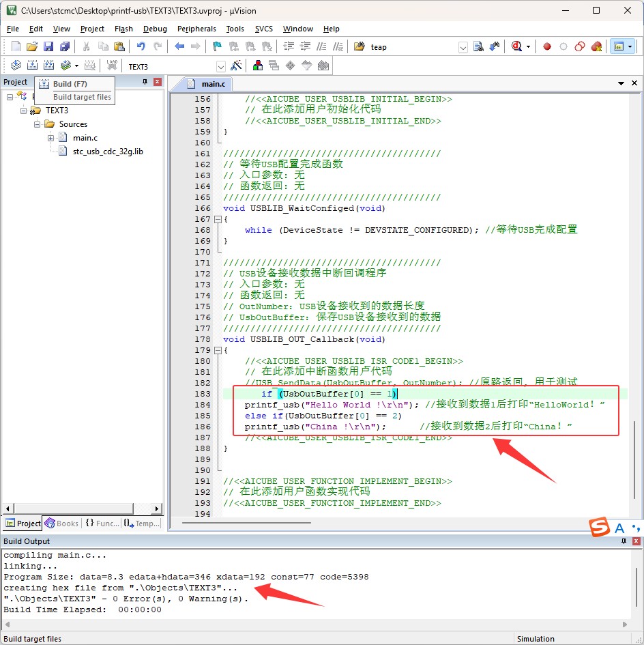Collapse the Sources folder node
644x645 pixels.
[x=37, y=124]
